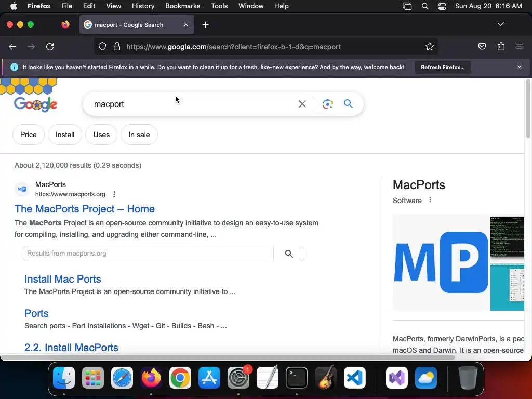
Task: Open Terminal from the Dock
Action: [297, 378]
